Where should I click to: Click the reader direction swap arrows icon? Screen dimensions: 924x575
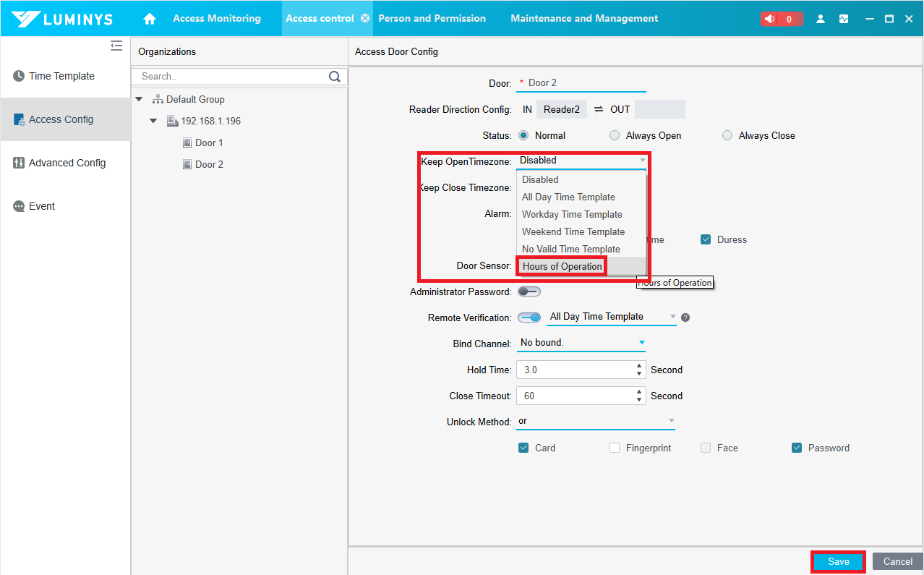point(599,109)
